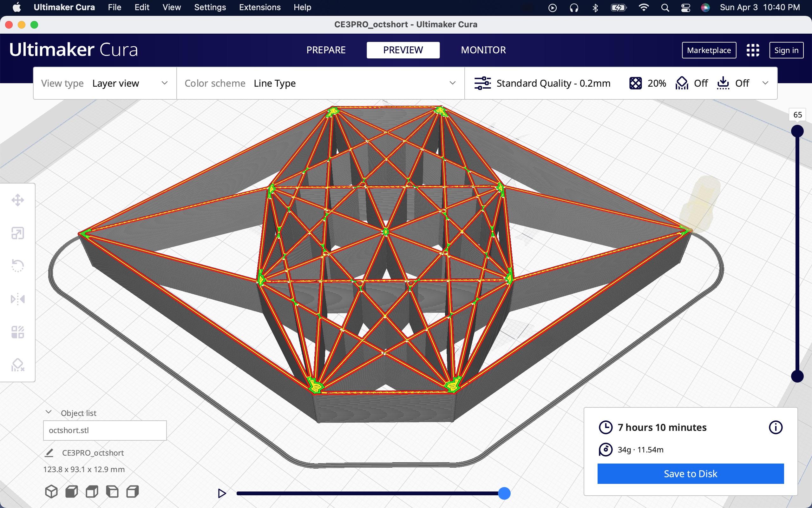Click the Marketplace button

[x=709, y=50]
